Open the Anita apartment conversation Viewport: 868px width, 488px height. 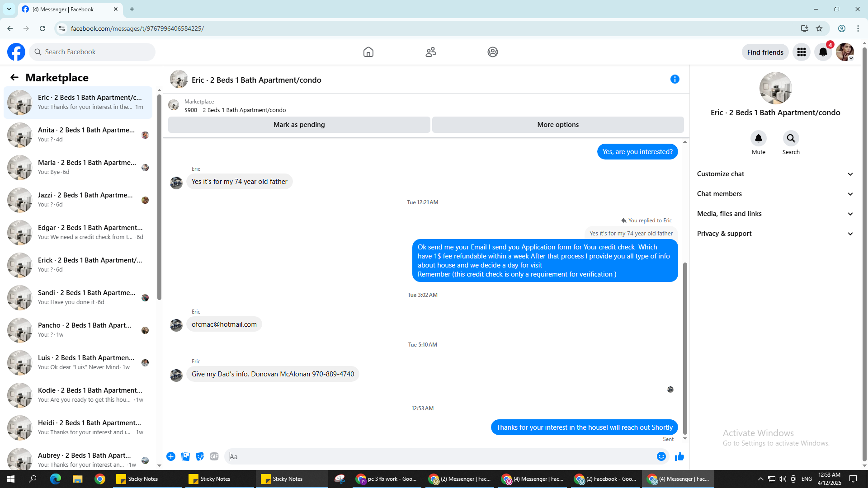[78, 135]
